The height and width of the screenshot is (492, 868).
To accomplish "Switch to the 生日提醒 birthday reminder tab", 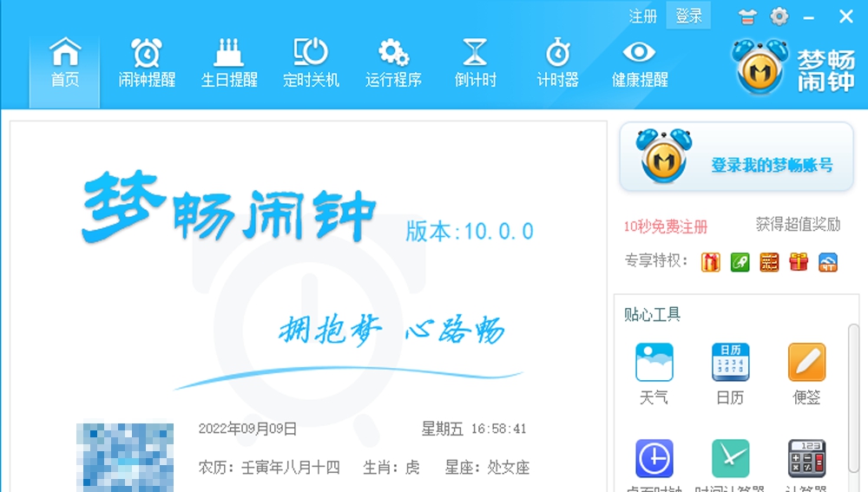I will click(228, 63).
